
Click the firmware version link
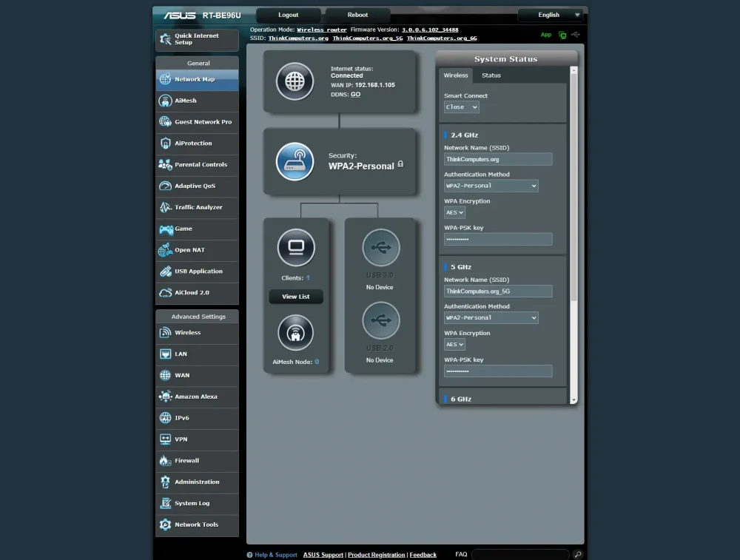(x=430, y=30)
